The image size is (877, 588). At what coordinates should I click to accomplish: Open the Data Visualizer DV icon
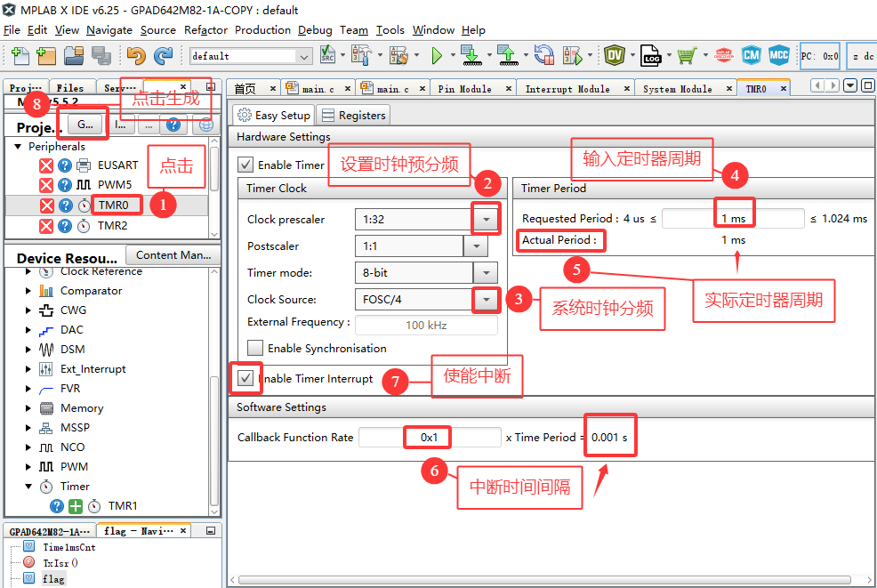click(615, 55)
